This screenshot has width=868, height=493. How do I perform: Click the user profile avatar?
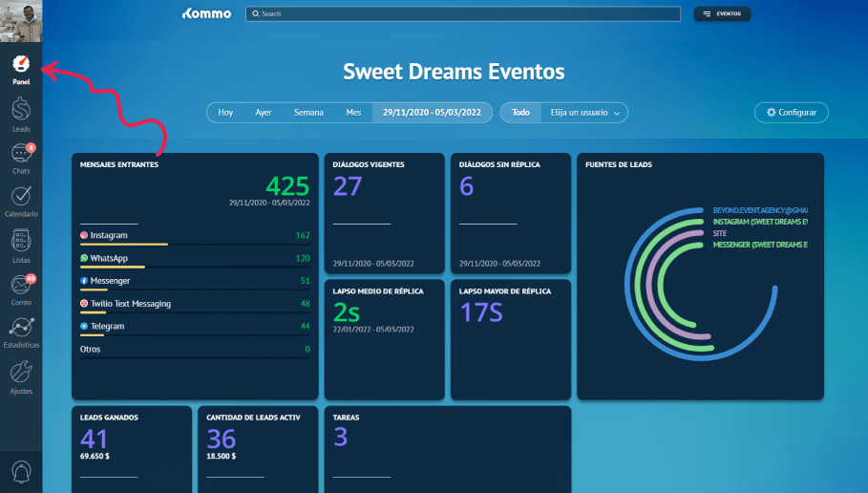tap(21, 20)
